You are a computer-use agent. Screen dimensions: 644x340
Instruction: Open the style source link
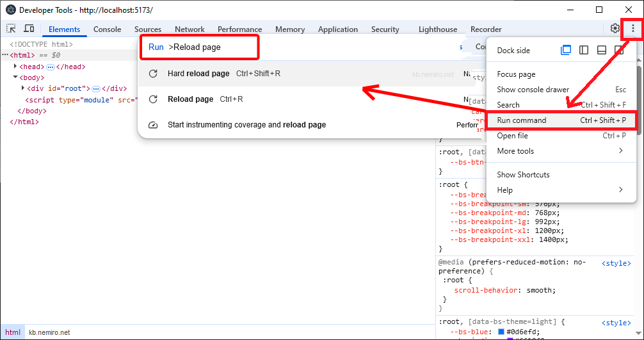point(616,263)
